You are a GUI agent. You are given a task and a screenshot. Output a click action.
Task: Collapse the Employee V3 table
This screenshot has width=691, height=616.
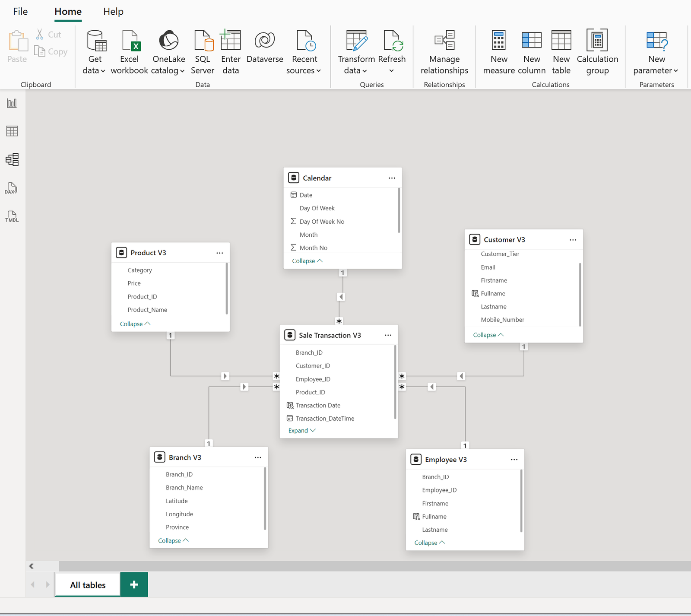[x=430, y=543]
